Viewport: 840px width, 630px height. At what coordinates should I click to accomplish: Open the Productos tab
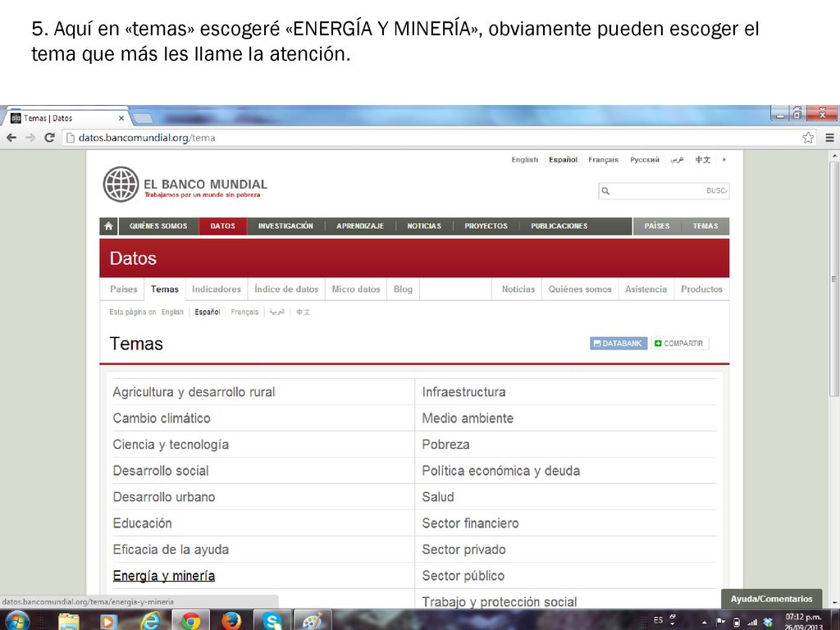point(702,290)
